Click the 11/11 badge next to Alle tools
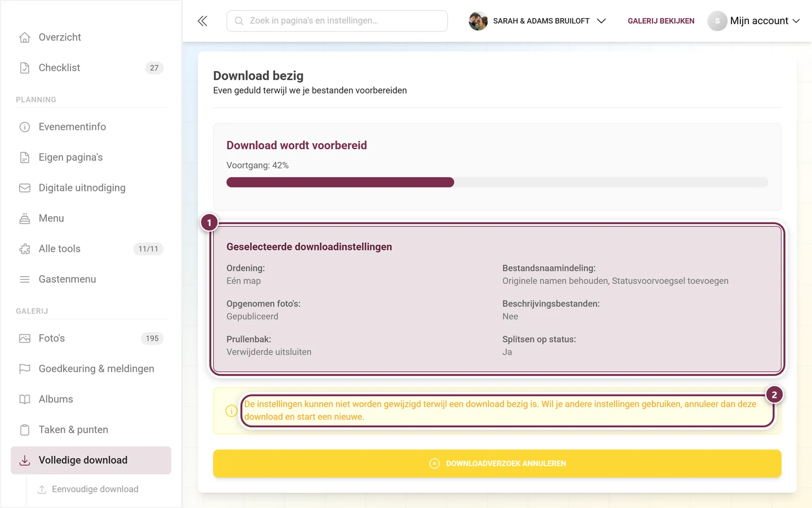This screenshot has width=812, height=508. 148,249
